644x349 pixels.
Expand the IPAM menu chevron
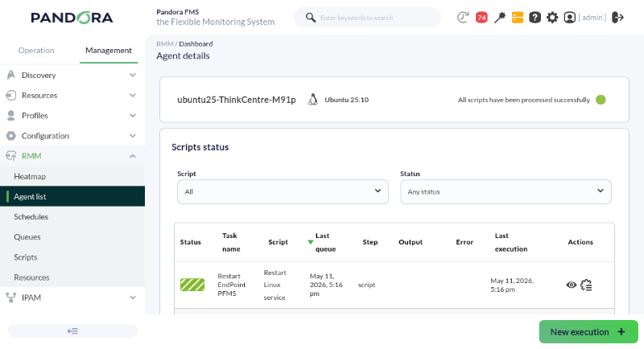click(133, 298)
